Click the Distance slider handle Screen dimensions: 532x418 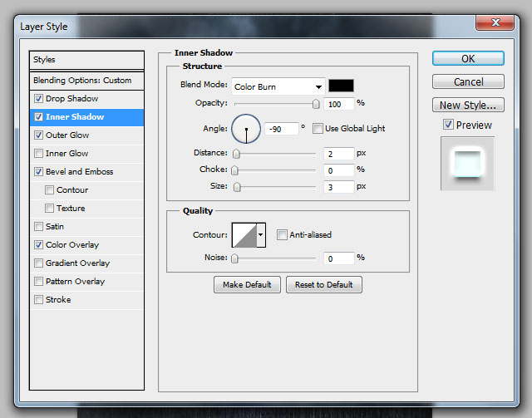click(x=236, y=154)
